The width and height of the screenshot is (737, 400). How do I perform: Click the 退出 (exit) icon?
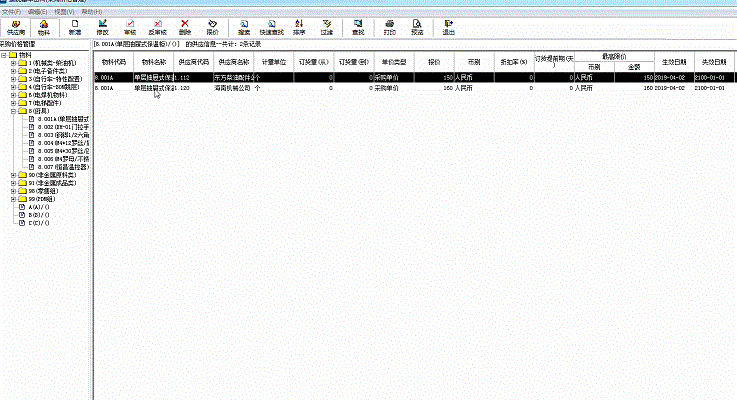(x=448, y=27)
